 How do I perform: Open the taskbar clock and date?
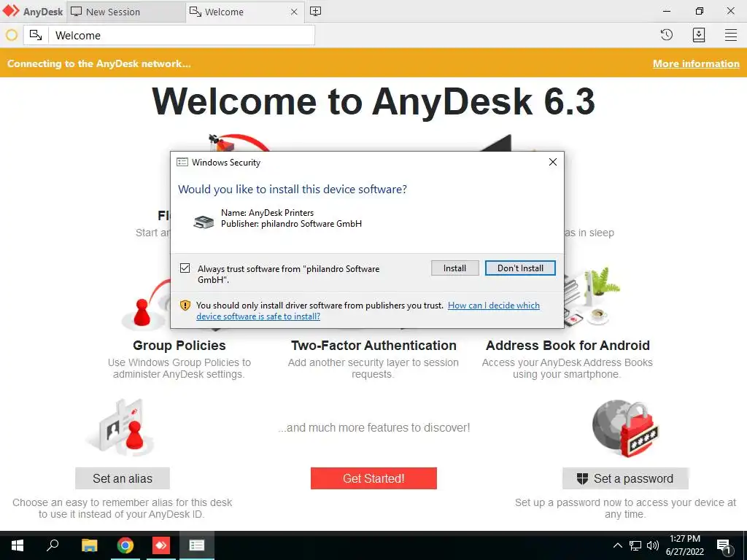point(684,545)
